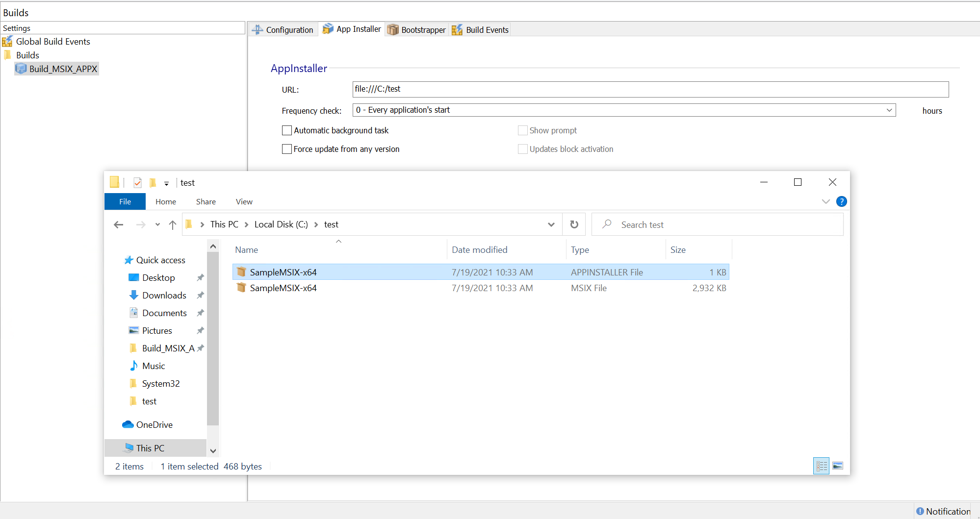Open the Share ribbon tab in Explorer
Viewport: 980px width, 519px height.
click(206, 201)
